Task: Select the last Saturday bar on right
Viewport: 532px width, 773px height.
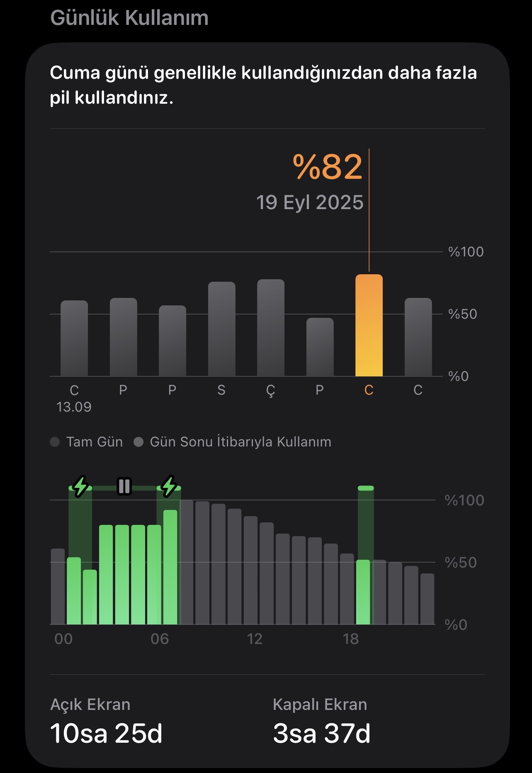Action: point(418,337)
